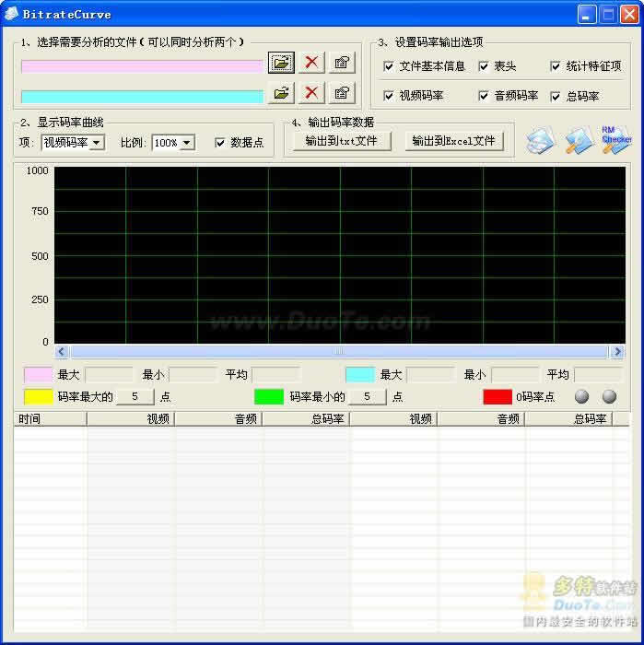
Task: Show properties of the first file
Action: point(342,63)
